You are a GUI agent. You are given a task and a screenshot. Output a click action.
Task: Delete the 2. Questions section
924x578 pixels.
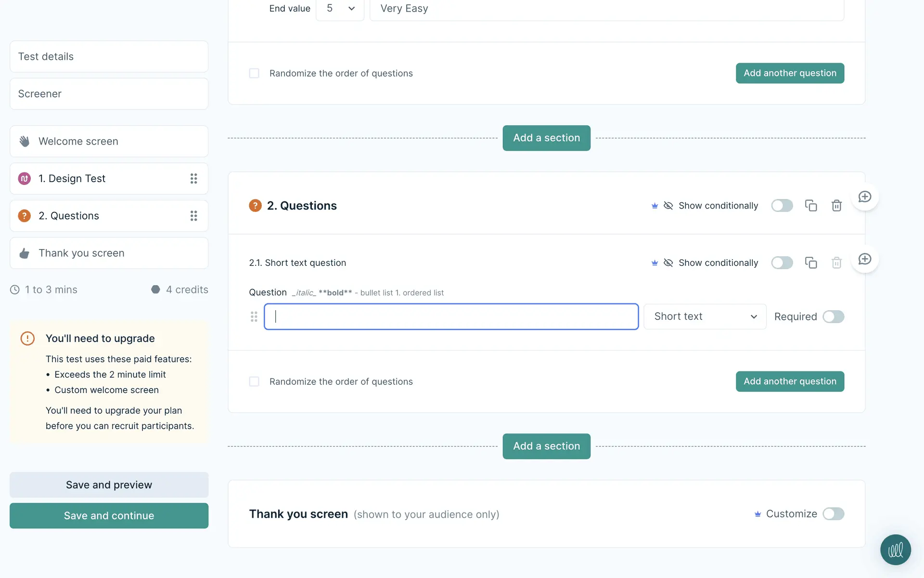836,206
